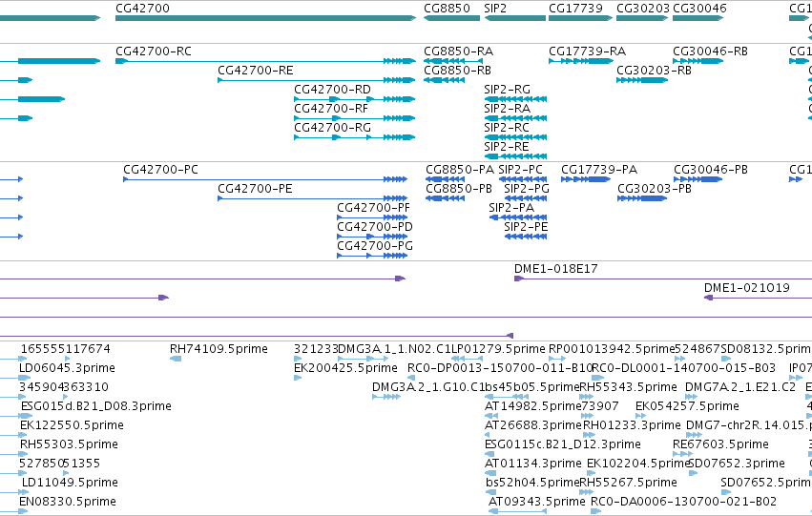This screenshot has height=516, width=812.
Task: Select protein CG30203-PB
Action: tap(642, 198)
